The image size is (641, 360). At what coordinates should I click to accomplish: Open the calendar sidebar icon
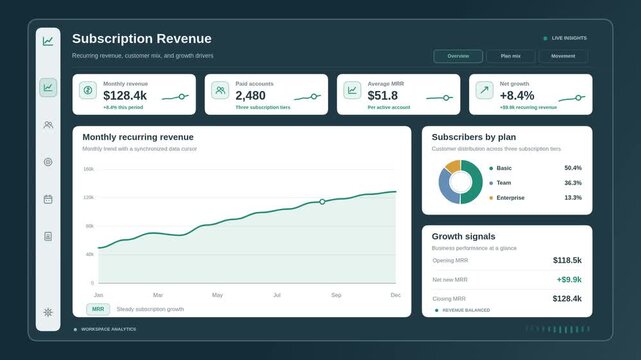point(48,199)
